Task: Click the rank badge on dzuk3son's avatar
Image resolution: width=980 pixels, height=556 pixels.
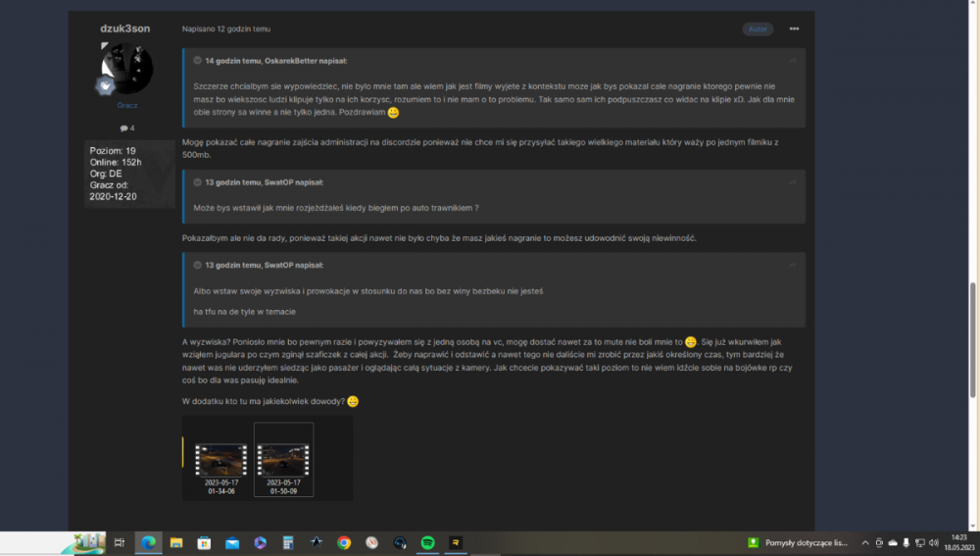Action: pos(105,85)
